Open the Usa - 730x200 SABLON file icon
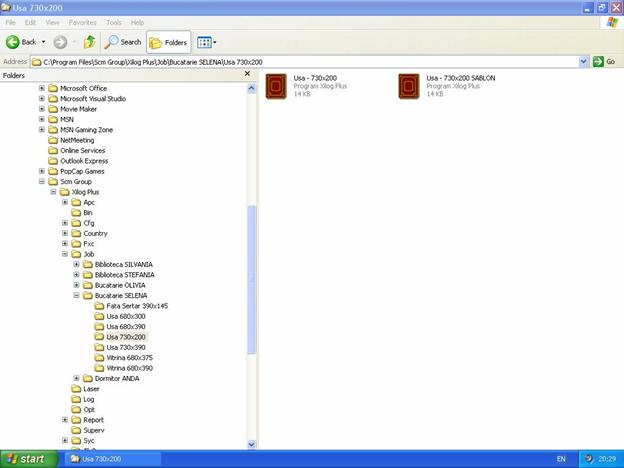 tap(408, 85)
